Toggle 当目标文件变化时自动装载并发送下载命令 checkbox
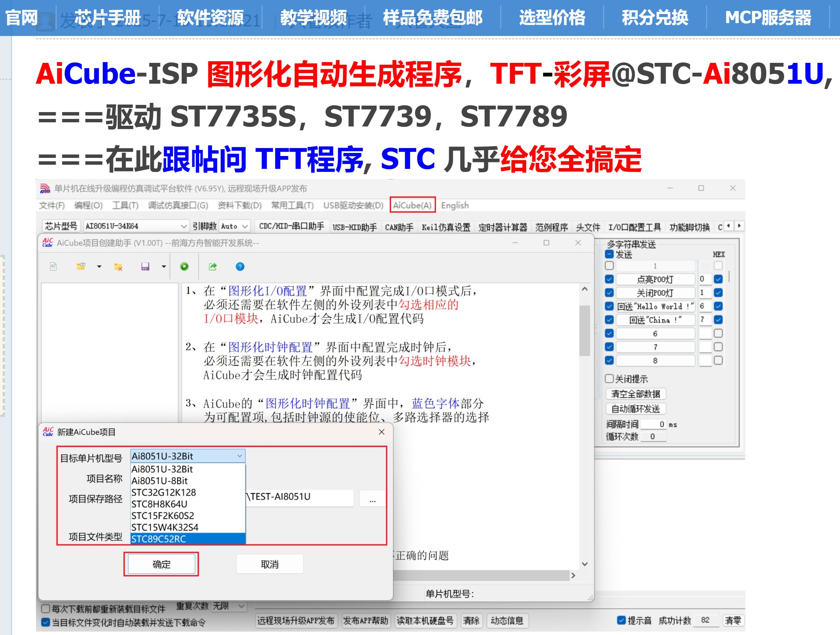Viewport: 840px width, 635px height. [45, 623]
